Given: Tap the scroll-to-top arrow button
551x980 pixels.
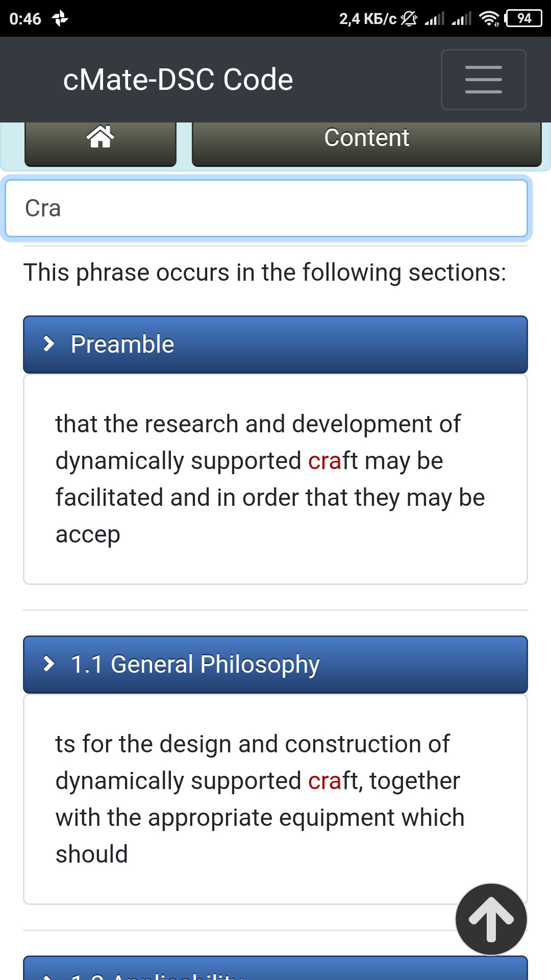Looking at the screenshot, I should [x=491, y=919].
